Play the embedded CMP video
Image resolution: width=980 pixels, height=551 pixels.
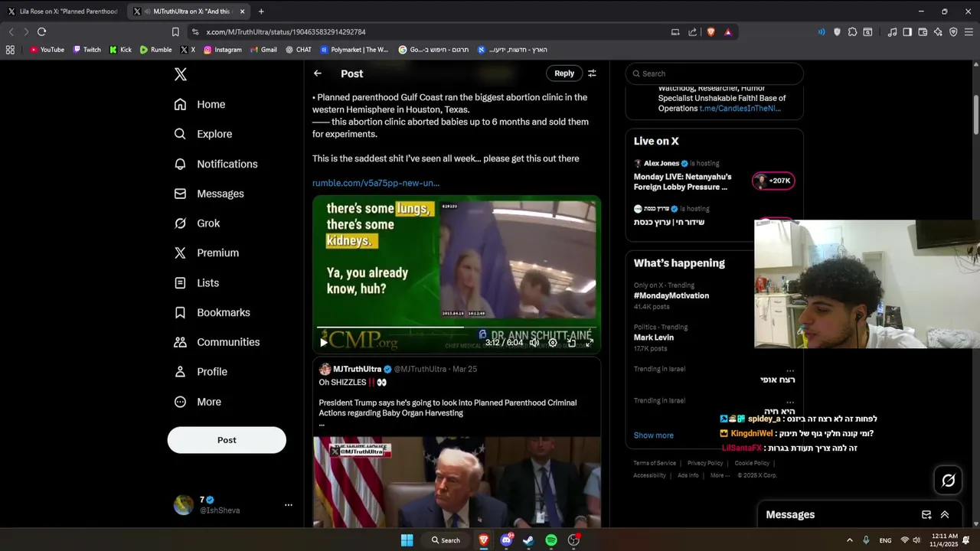click(x=324, y=343)
